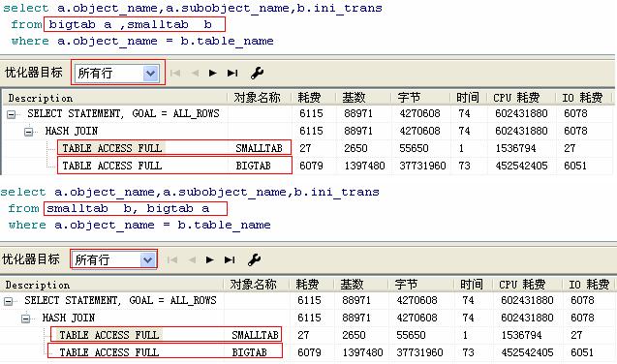Open upper optimizer goal 所有行 dropdown
Screen dimensions: 617x364
point(151,74)
